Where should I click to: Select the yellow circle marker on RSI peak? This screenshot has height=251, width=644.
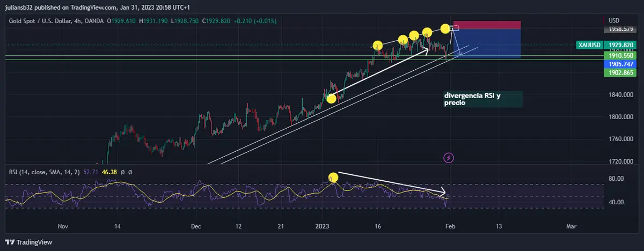coord(333,177)
